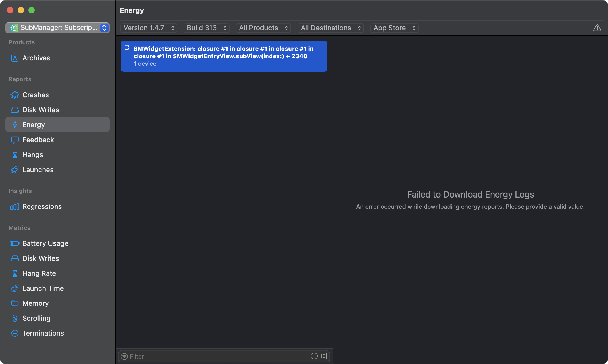Click the Hang Rate hourglass icon
Viewport: 608px width, 364px height.
click(x=15, y=273)
